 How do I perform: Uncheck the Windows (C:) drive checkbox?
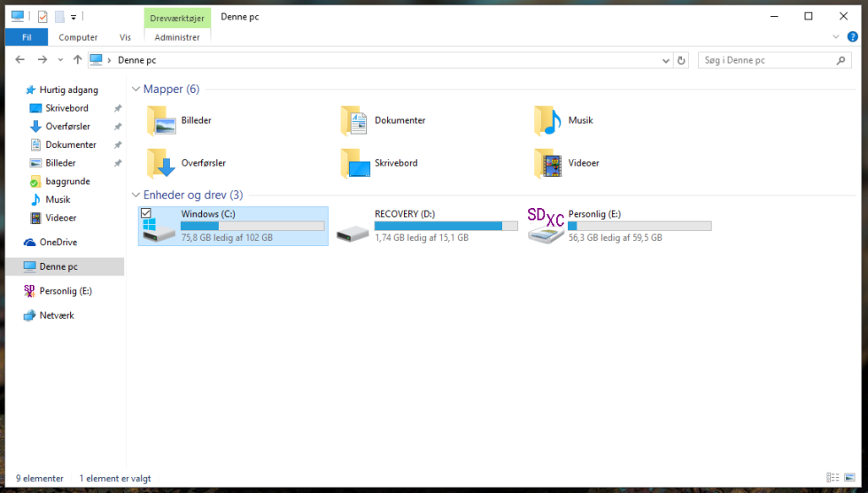point(146,213)
